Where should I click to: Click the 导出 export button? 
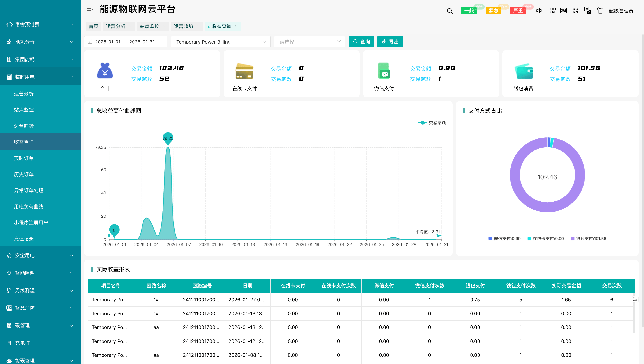(390, 42)
